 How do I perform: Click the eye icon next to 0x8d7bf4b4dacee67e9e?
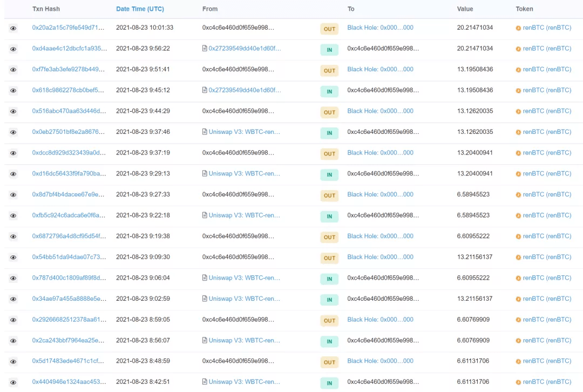click(x=13, y=195)
